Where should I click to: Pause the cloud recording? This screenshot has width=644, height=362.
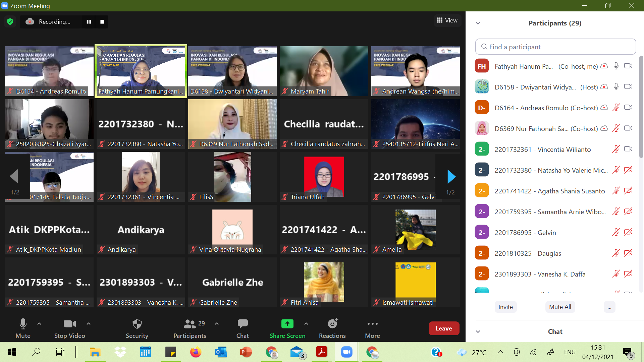coord(89,22)
